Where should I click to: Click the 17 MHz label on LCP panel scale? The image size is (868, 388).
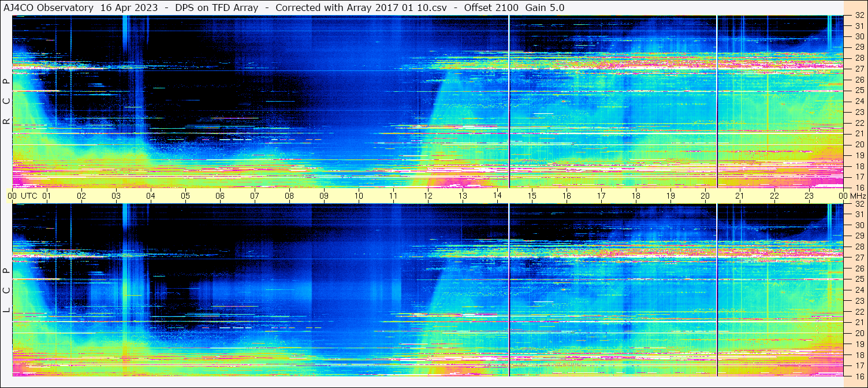pyautogui.click(x=859, y=366)
